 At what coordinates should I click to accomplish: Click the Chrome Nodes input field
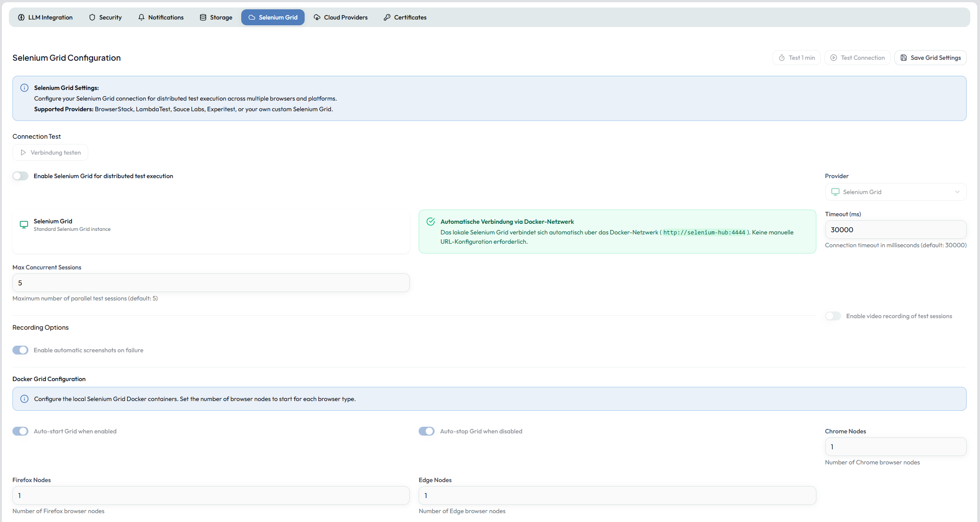tap(895, 447)
